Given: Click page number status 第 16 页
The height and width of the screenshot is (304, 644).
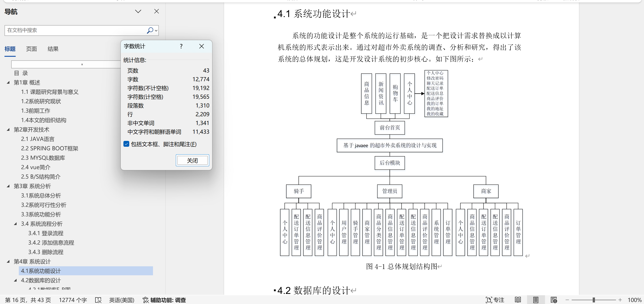Looking at the screenshot, I should pyautogui.click(x=28, y=300).
